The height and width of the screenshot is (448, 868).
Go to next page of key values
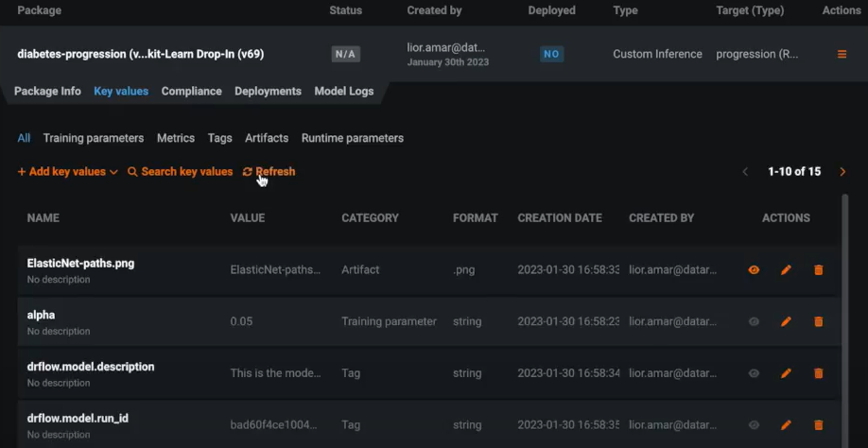(x=842, y=172)
